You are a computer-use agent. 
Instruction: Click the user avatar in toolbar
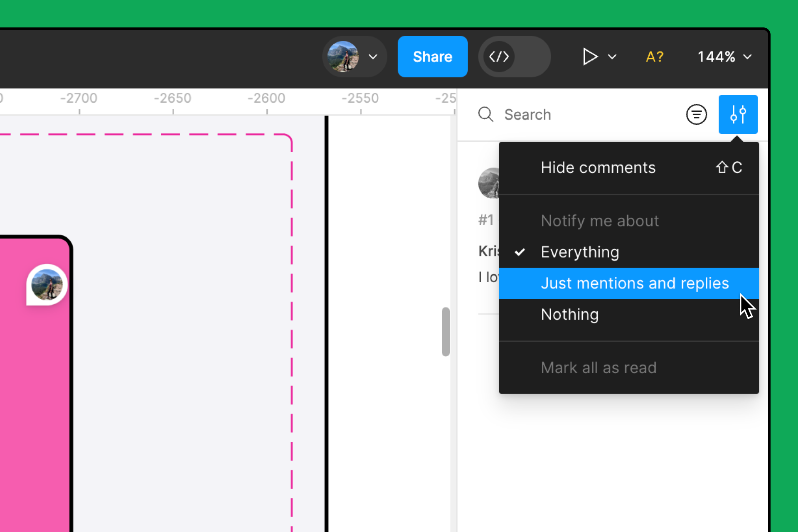point(343,57)
